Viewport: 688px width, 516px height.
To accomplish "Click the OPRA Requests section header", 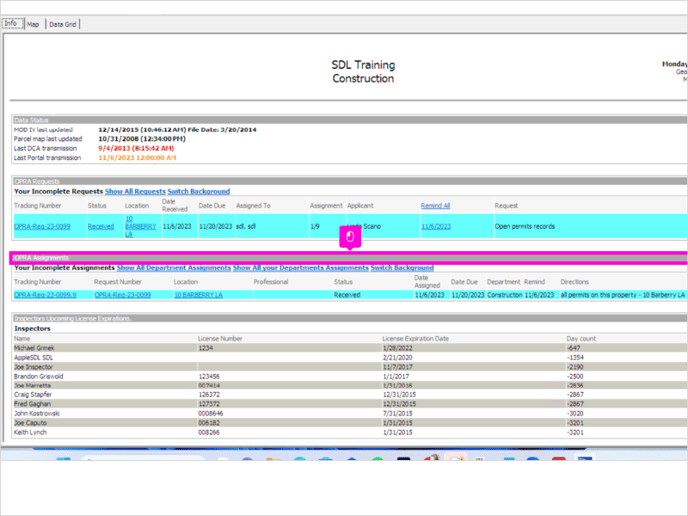I will pos(349,181).
